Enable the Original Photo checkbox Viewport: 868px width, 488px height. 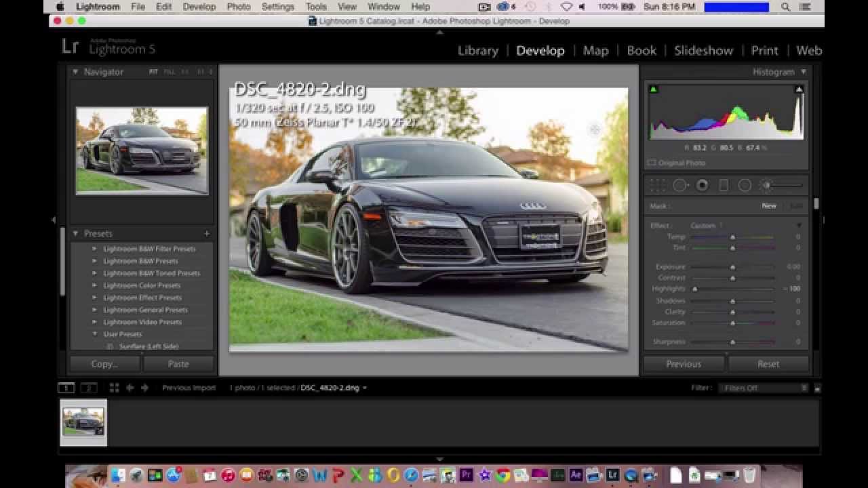point(652,163)
